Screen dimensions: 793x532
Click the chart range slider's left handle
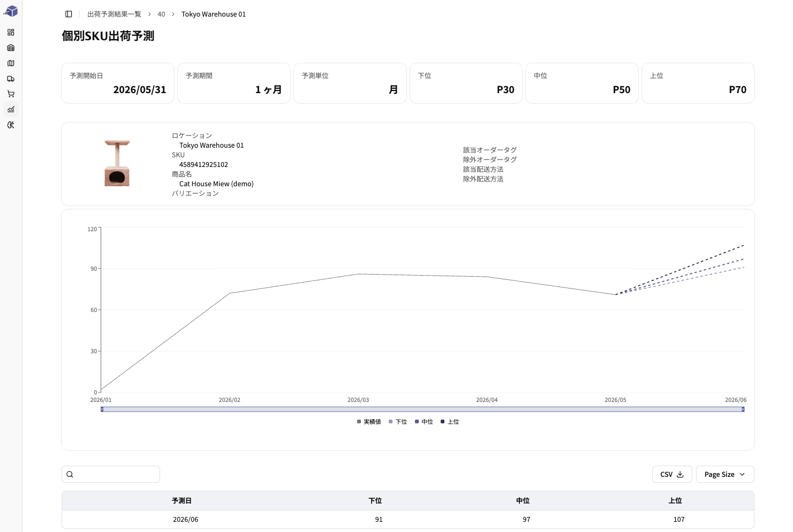[102, 409]
